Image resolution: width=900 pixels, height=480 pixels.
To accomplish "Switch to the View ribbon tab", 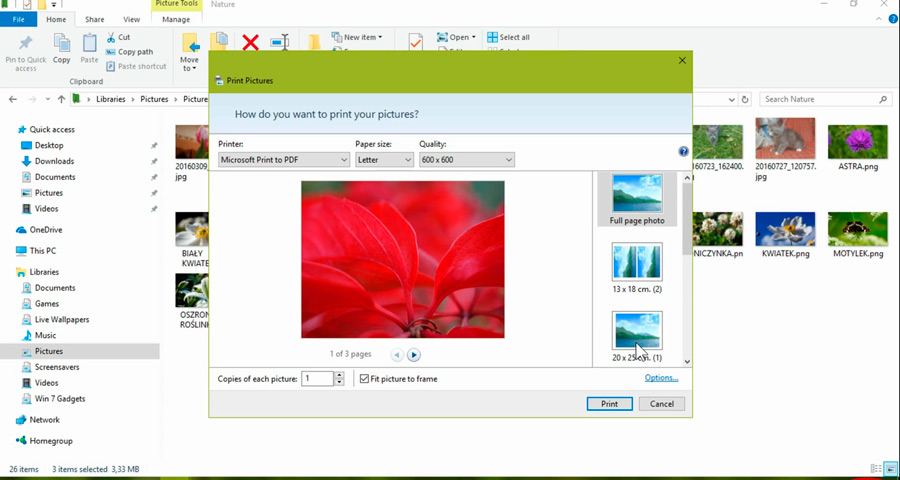I will click(x=131, y=19).
